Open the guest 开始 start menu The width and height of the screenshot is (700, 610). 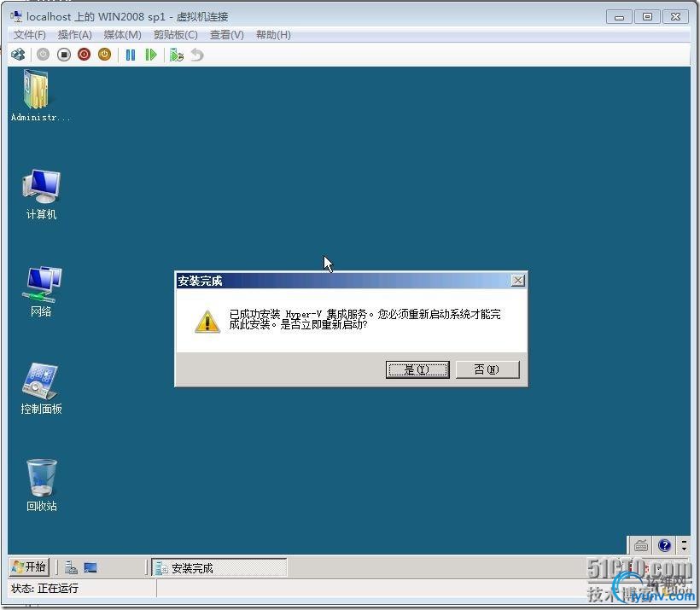coord(29,567)
